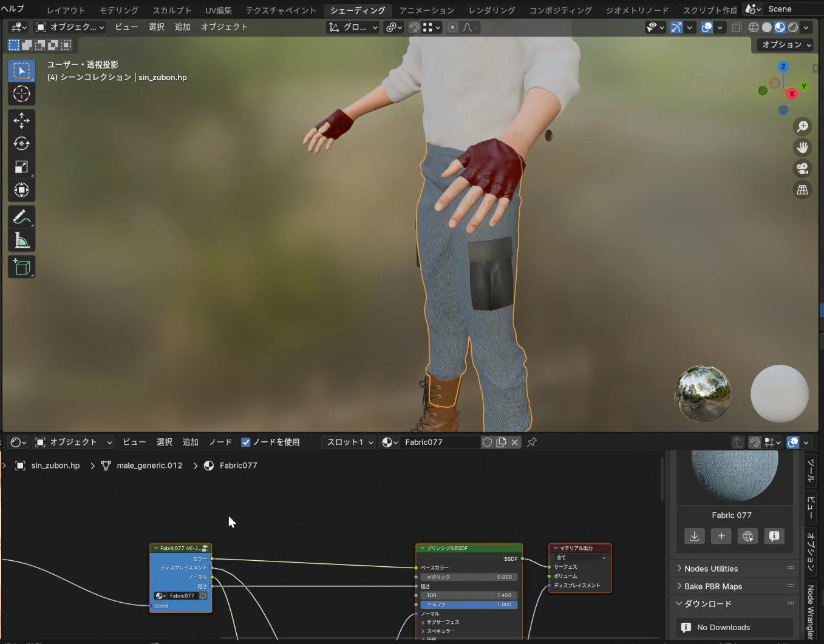
Task: Select solid viewport shading
Action: coord(767,27)
